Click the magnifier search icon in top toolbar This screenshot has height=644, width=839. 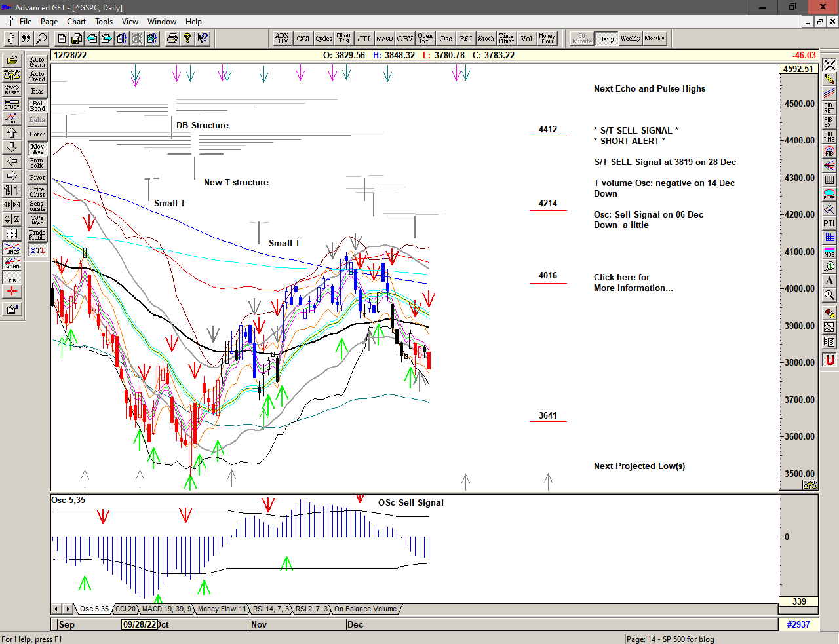(x=41, y=39)
